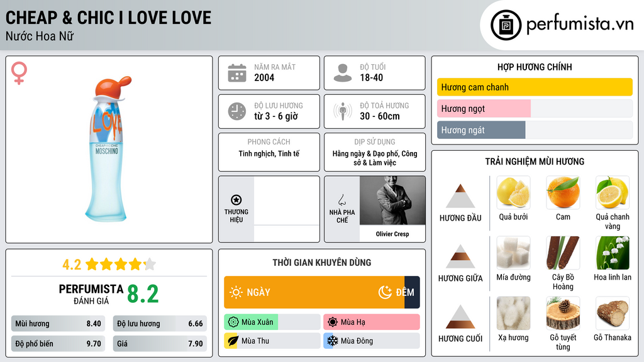The height and width of the screenshot is (362, 644).
Task: Click the pink female gender symbol
Action: point(19,73)
